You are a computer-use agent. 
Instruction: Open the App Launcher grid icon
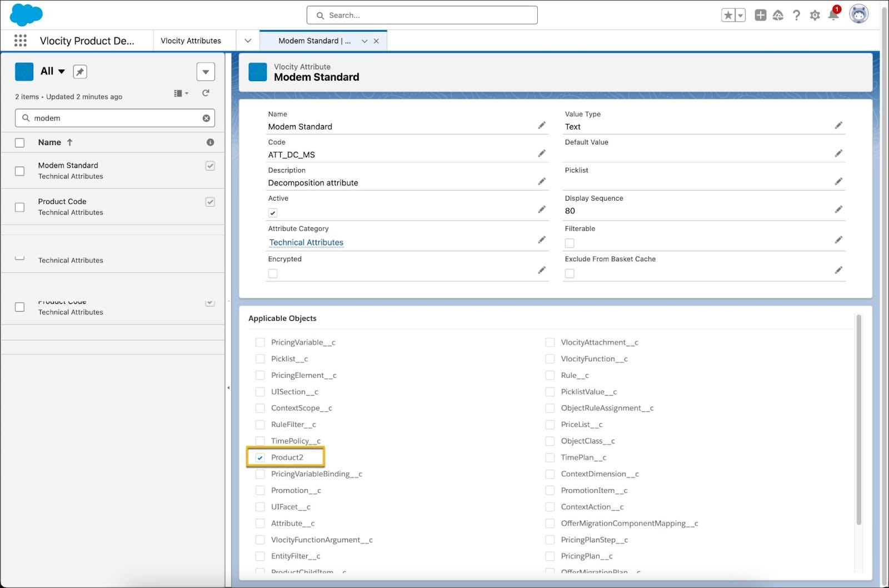coord(21,41)
